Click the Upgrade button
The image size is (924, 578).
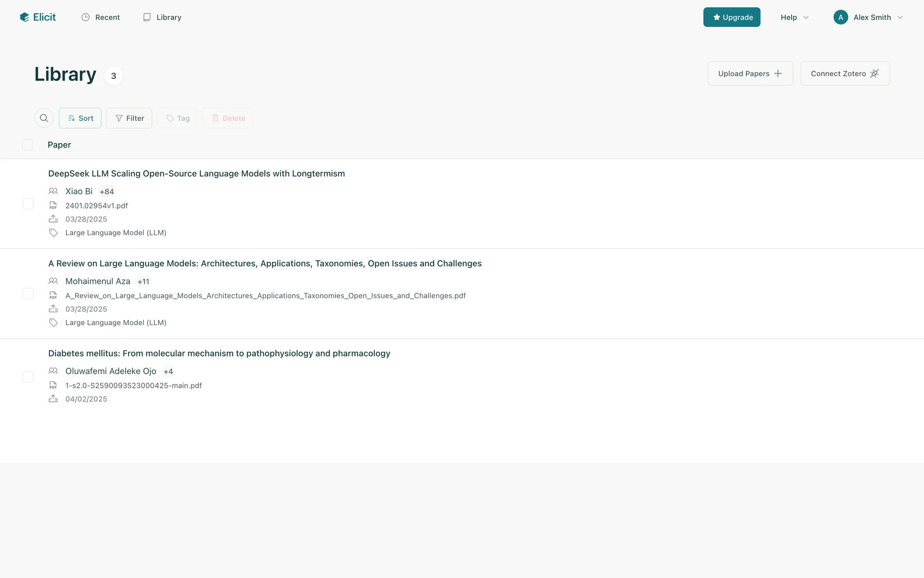(x=731, y=17)
